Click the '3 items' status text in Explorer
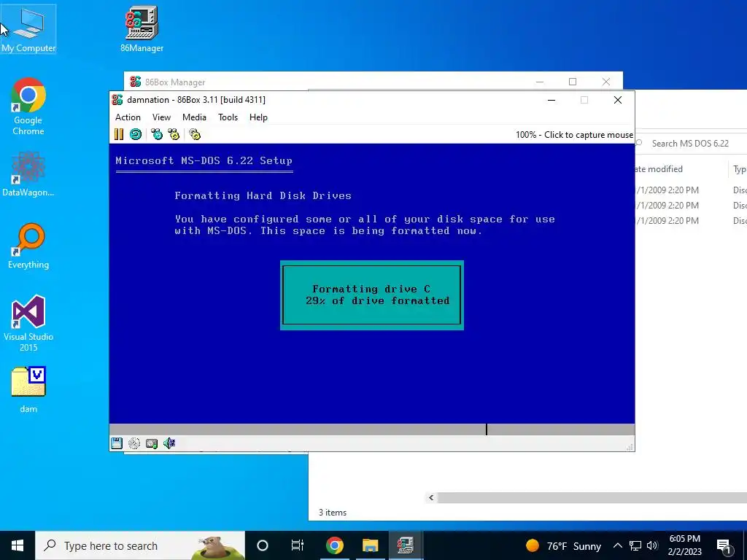This screenshot has height=560, width=747. 333,513
